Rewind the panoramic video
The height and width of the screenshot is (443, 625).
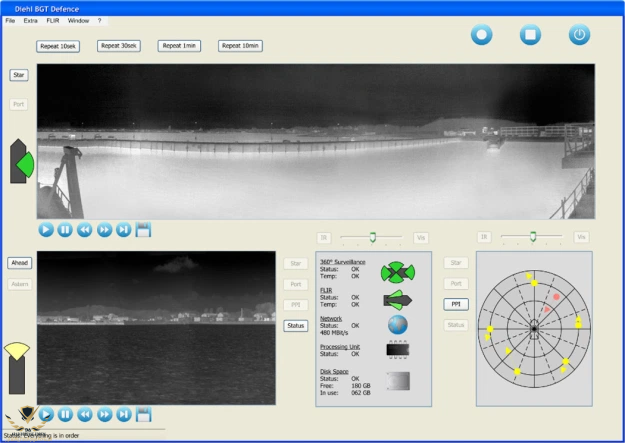(x=85, y=230)
